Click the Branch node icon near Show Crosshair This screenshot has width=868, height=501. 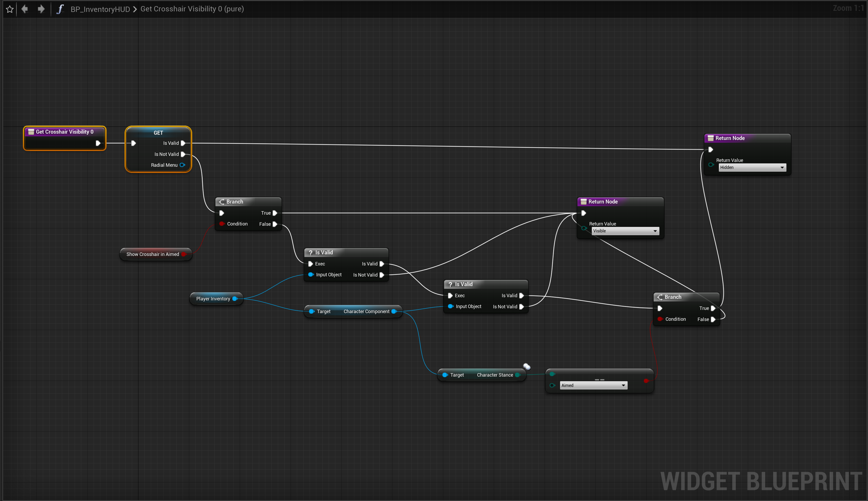[x=222, y=202]
